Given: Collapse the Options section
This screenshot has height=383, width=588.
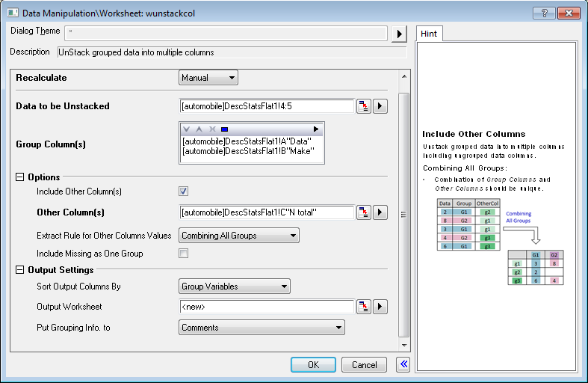Looking at the screenshot, I should pos(20,177).
